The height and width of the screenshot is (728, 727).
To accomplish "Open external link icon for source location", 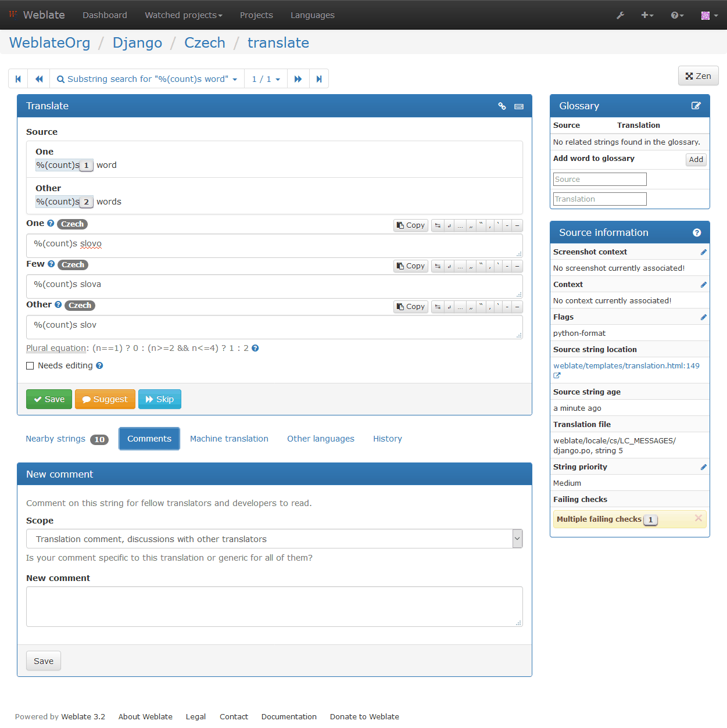I will click(557, 375).
